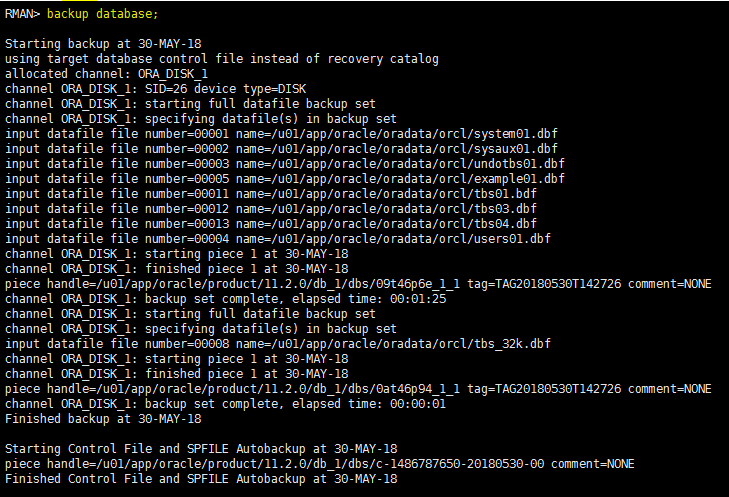Select the tbs04.dbf datafile line
This screenshot has width=729, height=497.
tap(271, 224)
